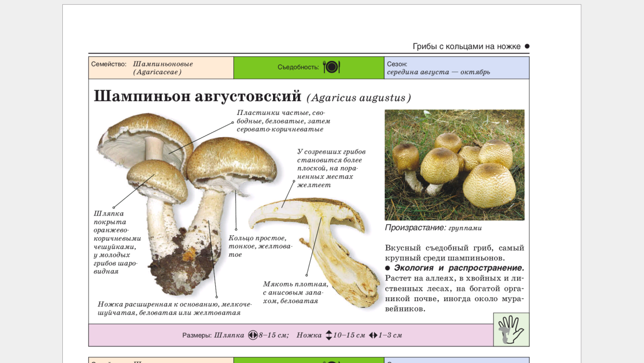
Task: Select the hand size-comparison icon
Action: (510, 330)
